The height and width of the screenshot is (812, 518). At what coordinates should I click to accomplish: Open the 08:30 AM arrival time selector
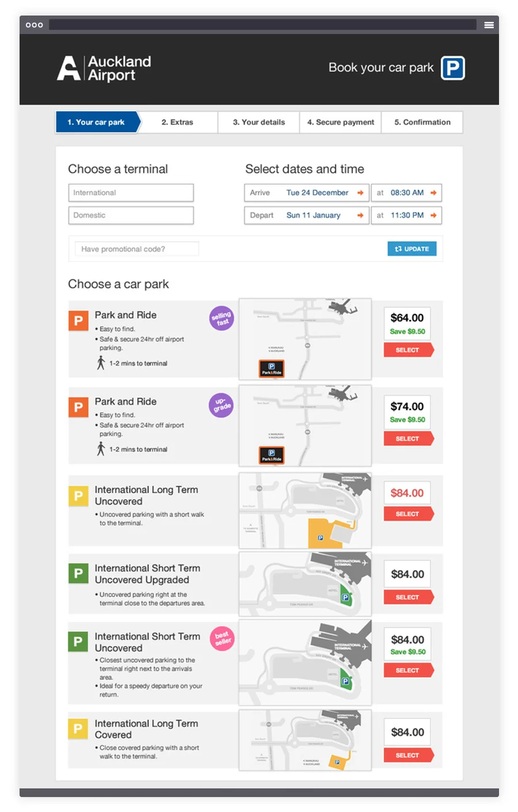coord(407,193)
